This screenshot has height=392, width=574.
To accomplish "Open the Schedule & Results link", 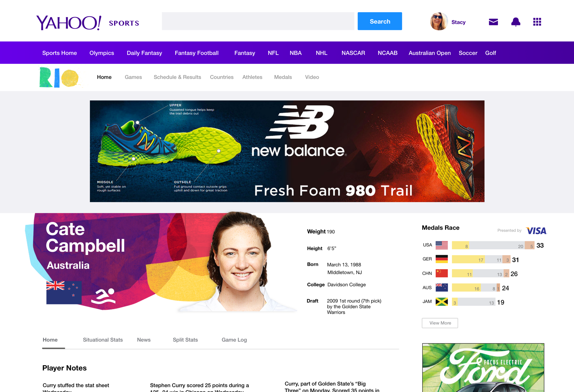I will [x=177, y=77].
